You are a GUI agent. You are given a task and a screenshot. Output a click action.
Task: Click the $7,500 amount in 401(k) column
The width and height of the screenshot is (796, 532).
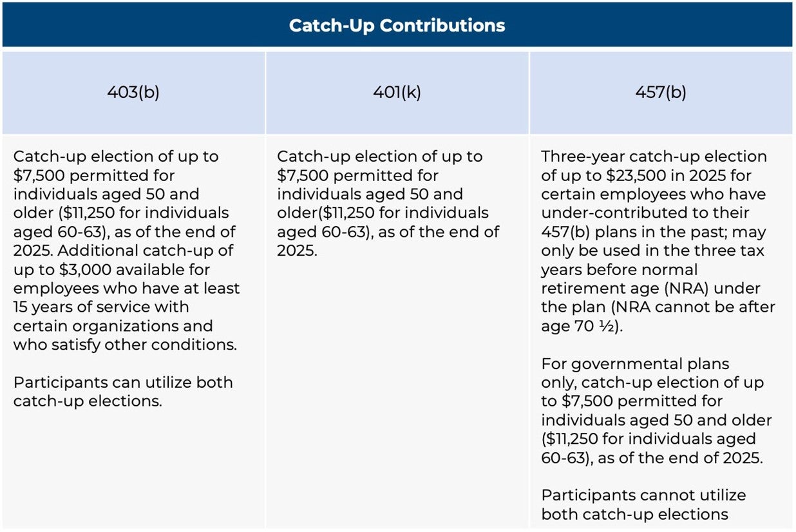303,175
